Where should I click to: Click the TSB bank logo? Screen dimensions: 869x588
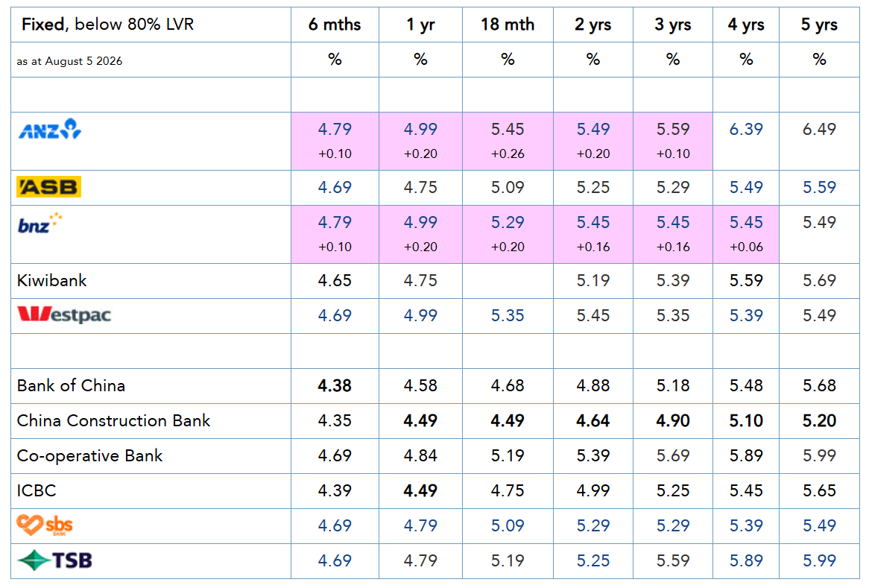pos(55,560)
